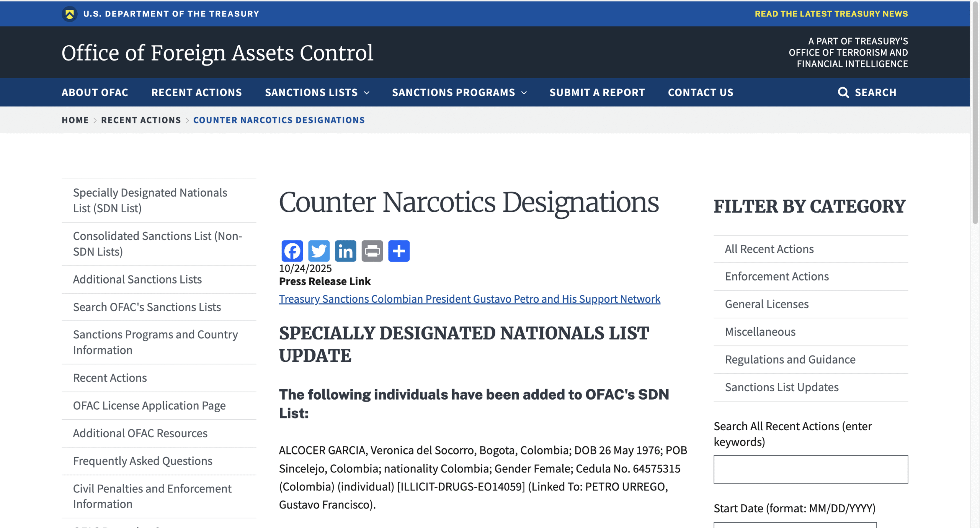
Task: Share the page on LinkedIn
Action: tap(345, 251)
